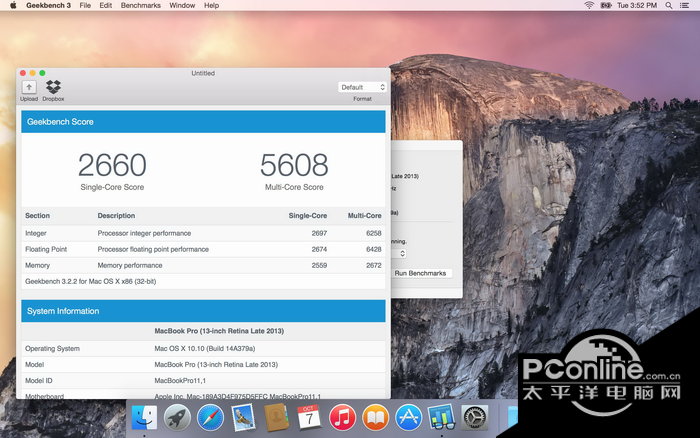This screenshot has width=700, height=438.
Task: Click the Untitled window title
Action: (x=203, y=73)
